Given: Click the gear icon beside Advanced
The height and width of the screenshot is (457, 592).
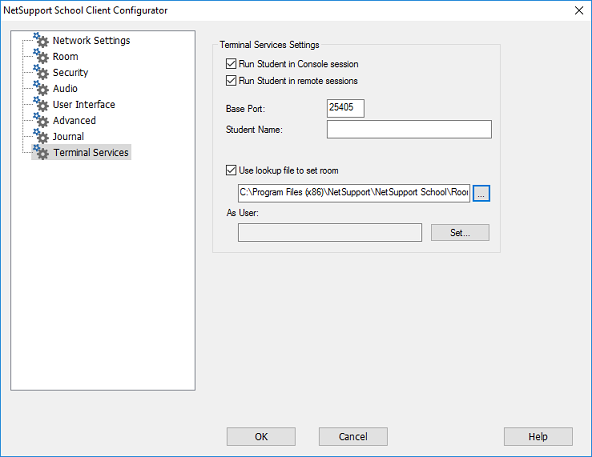Looking at the screenshot, I should pos(41,120).
